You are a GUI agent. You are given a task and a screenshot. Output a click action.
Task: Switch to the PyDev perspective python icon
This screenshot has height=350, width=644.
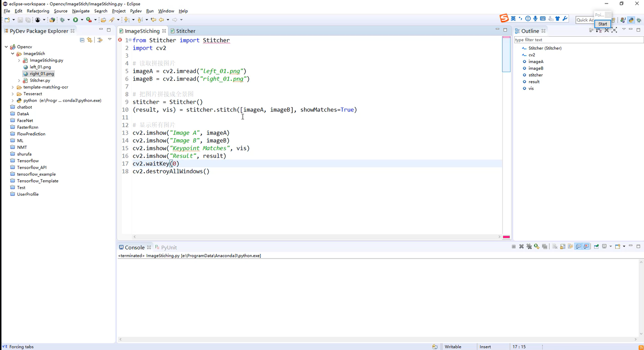[631, 20]
